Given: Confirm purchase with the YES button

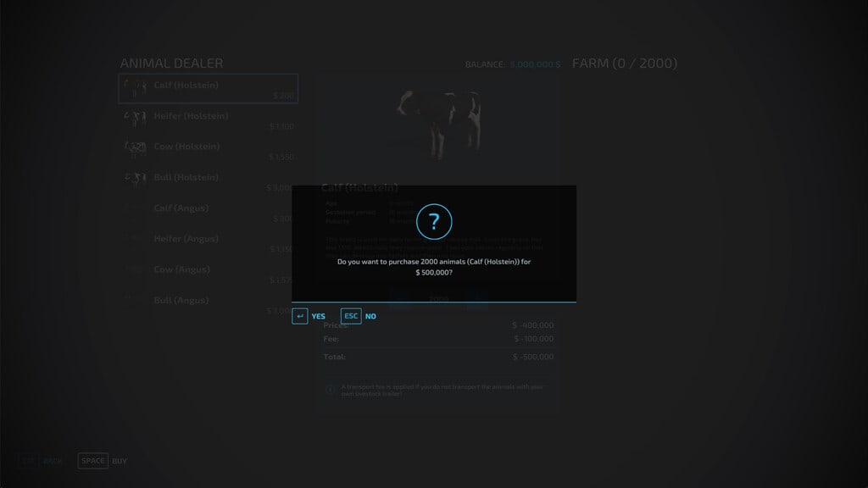Looking at the screenshot, I should [x=318, y=316].
